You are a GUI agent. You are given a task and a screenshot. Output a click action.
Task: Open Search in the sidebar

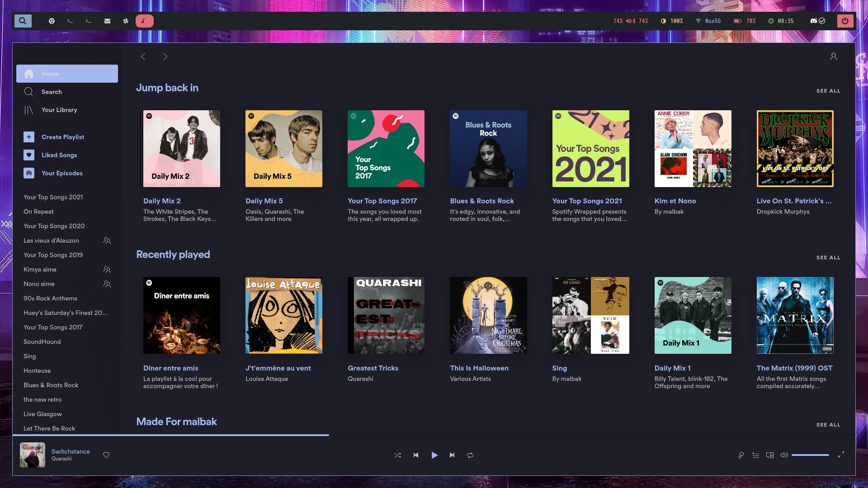point(52,92)
